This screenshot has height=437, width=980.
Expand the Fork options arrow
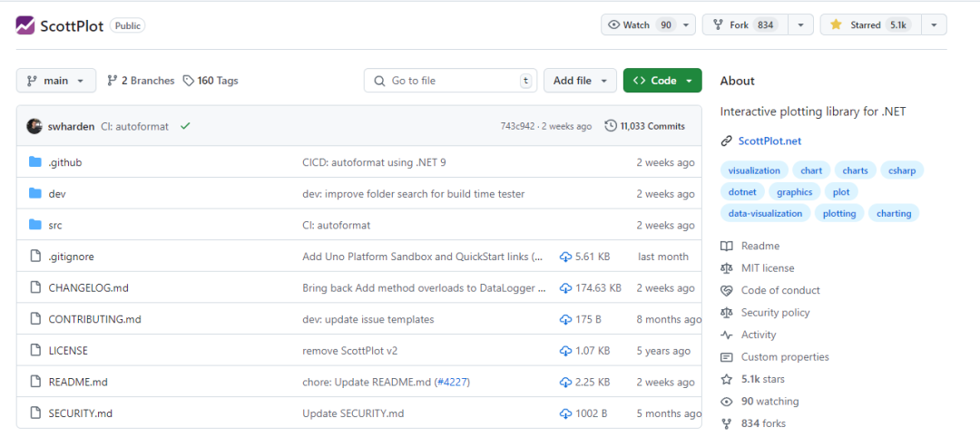pos(800,25)
